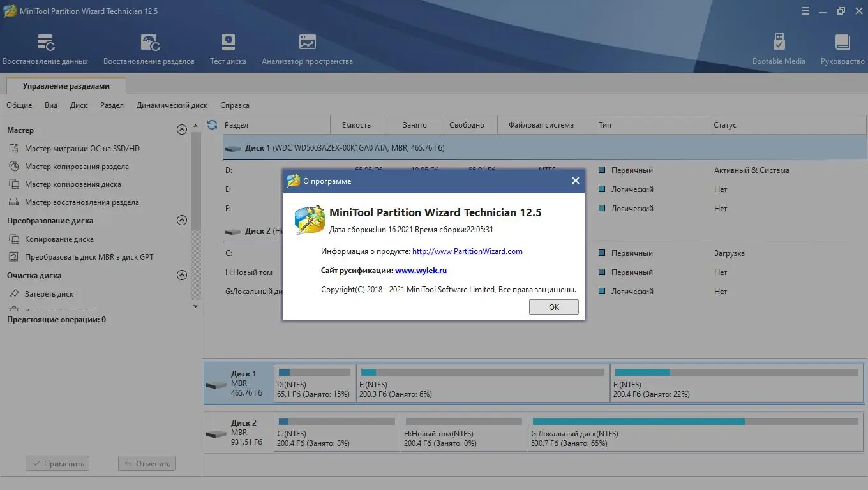Start Анализатор пространства
Screen dimensions: 868x490
307,48
